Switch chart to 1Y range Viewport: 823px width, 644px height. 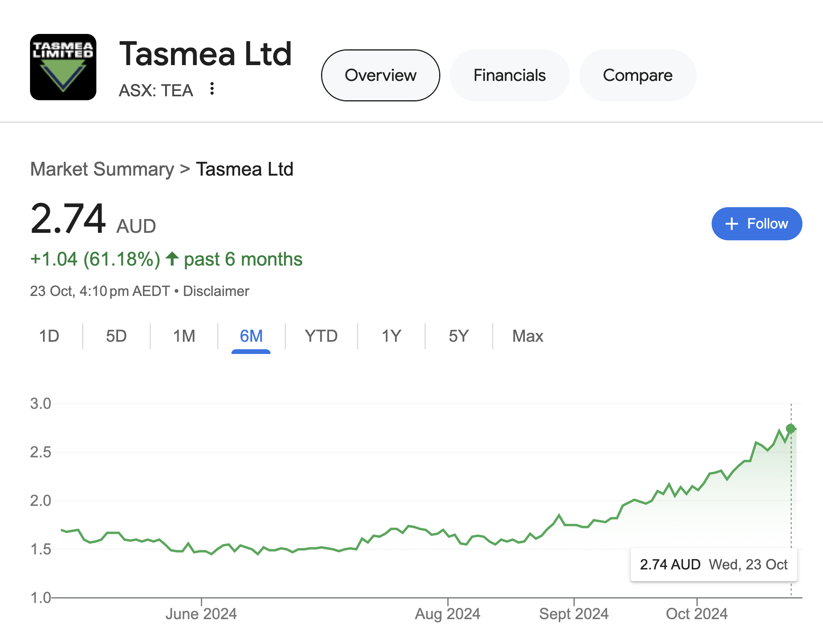(391, 336)
